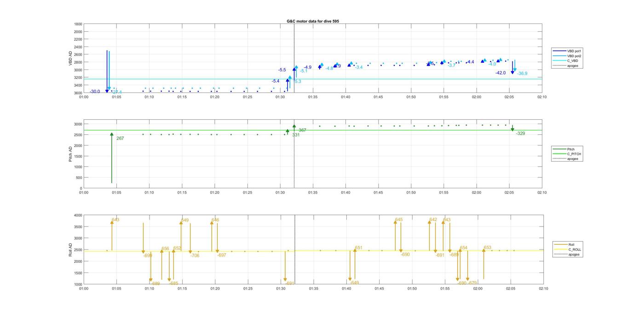The height and width of the screenshot is (319, 644).
Task: Click the "VBD AD" y-axis label
Action: [70, 58]
